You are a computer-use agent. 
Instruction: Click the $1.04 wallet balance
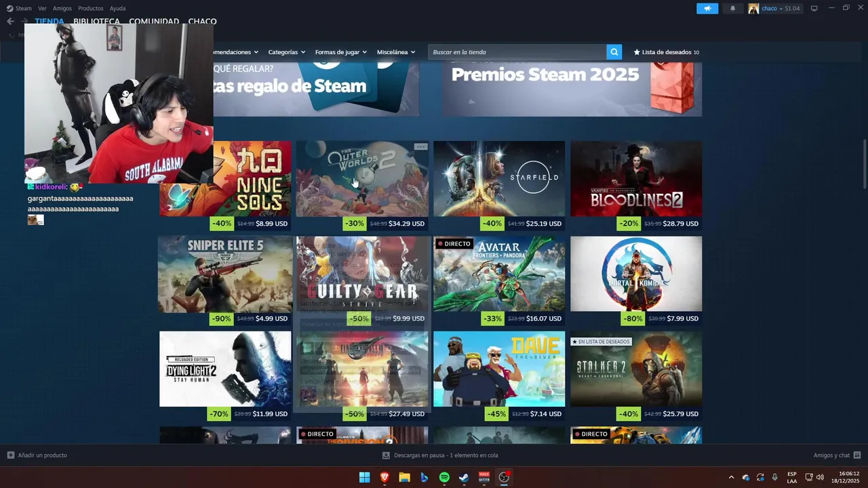tap(792, 8)
